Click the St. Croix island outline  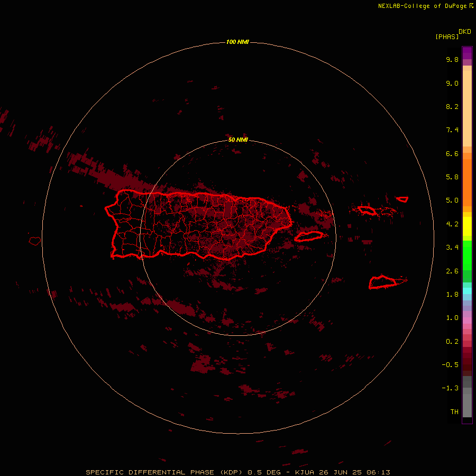(383, 282)
